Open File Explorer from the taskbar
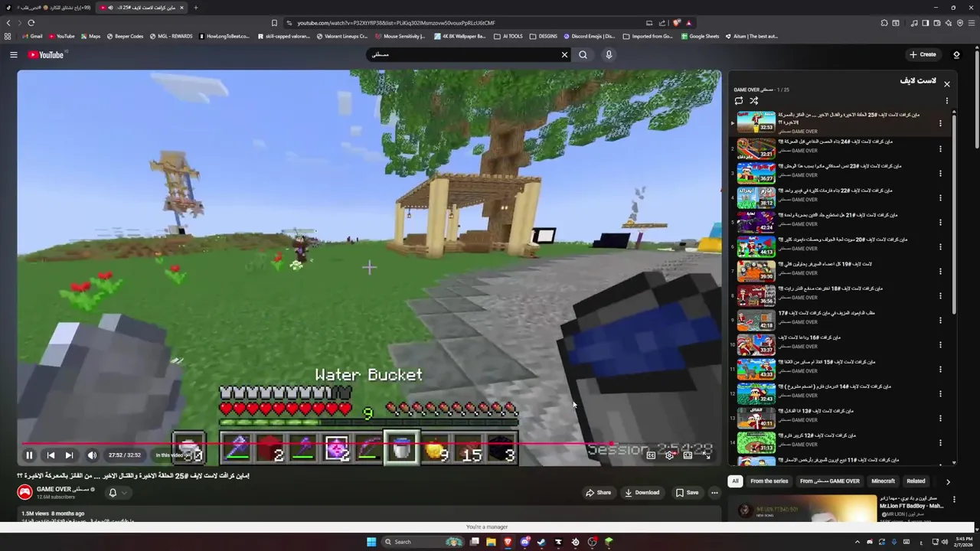 click(491, 542)
